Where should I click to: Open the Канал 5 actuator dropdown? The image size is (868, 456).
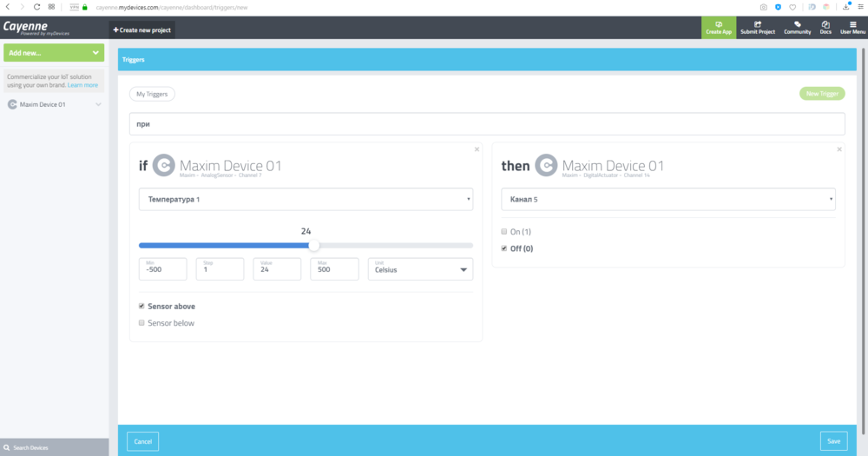point(667,199)
